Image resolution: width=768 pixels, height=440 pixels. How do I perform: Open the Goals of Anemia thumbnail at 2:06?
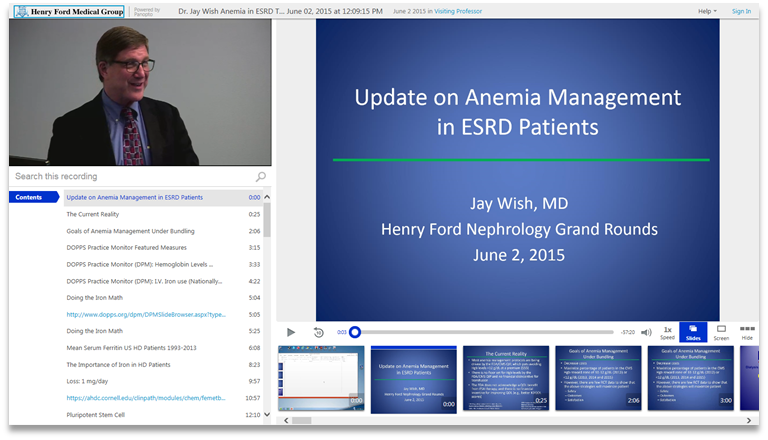(598, 378)
